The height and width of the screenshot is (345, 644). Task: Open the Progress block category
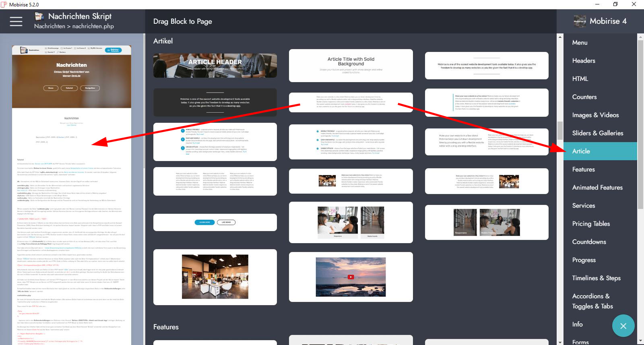[x=584, y=260]
